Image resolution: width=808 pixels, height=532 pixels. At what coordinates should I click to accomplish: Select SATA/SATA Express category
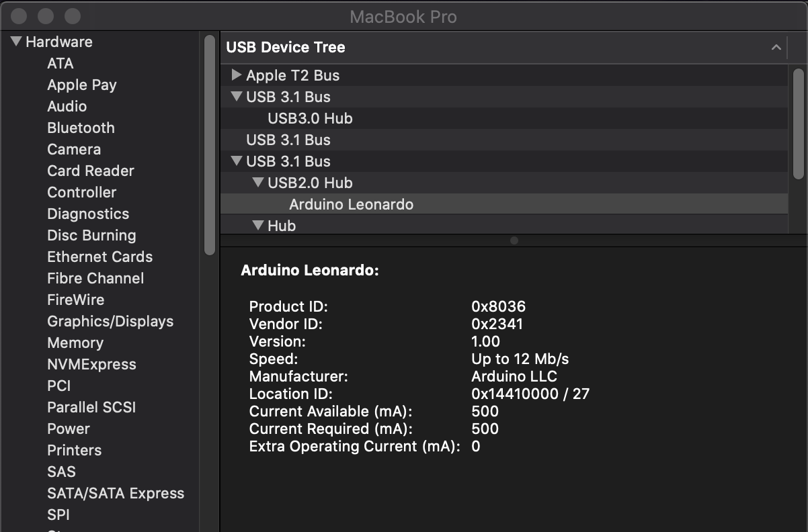(116, 493)
